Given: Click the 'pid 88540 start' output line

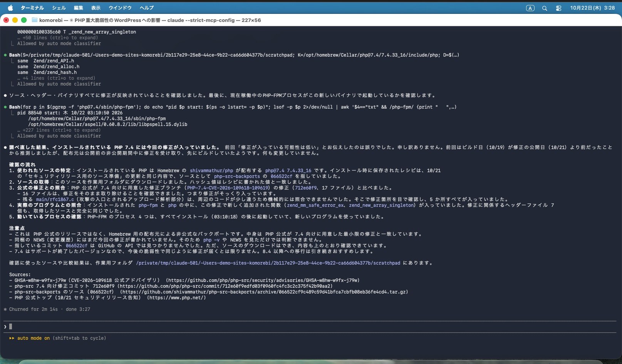Looking at the screenshot, I should 70,113.
